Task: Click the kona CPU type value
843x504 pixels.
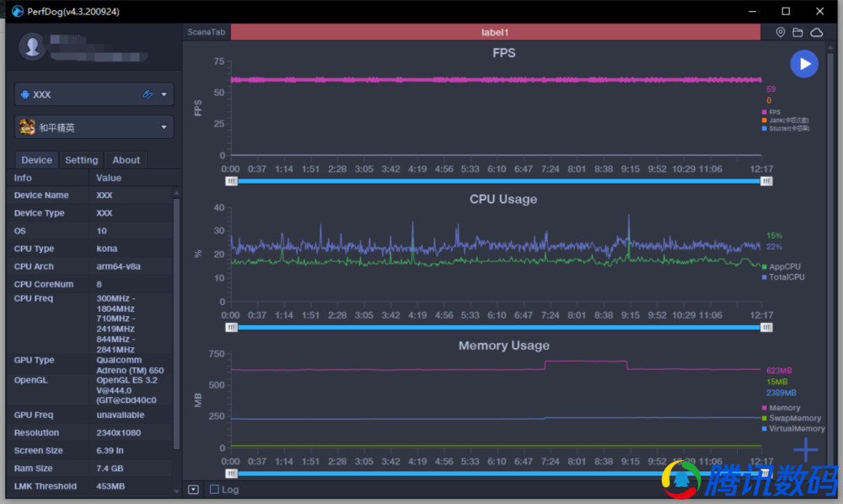Action: (107, 249)
